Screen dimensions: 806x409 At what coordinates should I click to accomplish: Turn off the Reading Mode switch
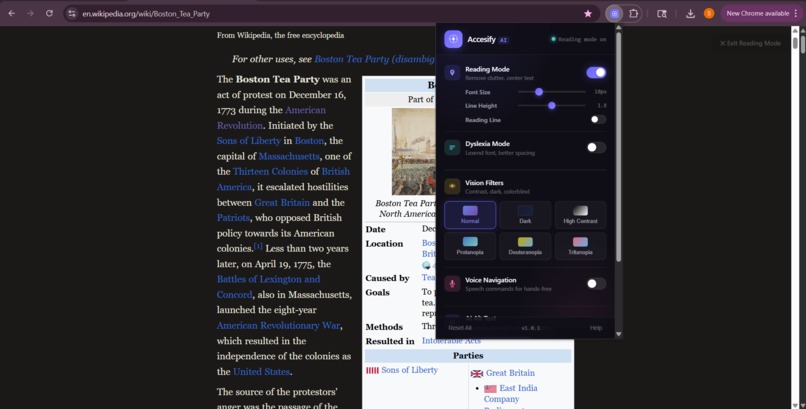(596, 72)
